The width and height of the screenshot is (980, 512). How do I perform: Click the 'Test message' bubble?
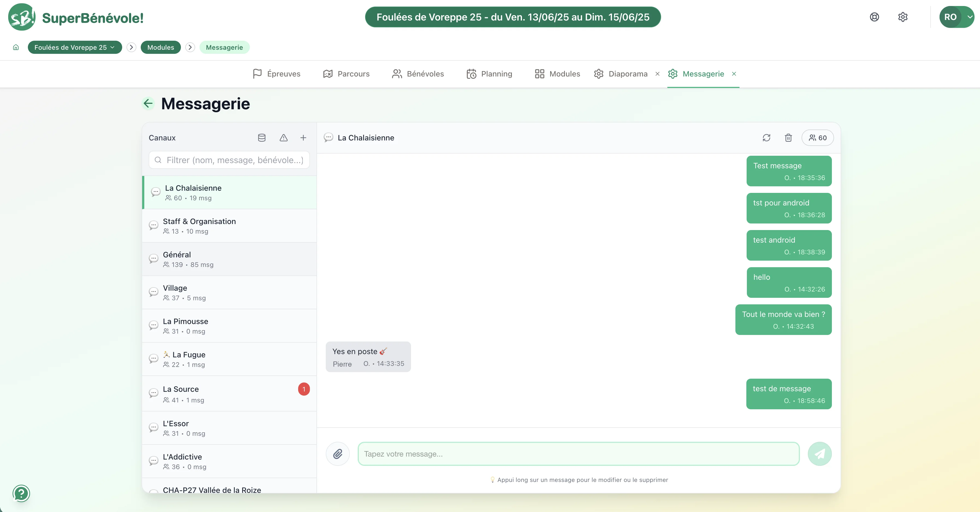tap(789, 171)
